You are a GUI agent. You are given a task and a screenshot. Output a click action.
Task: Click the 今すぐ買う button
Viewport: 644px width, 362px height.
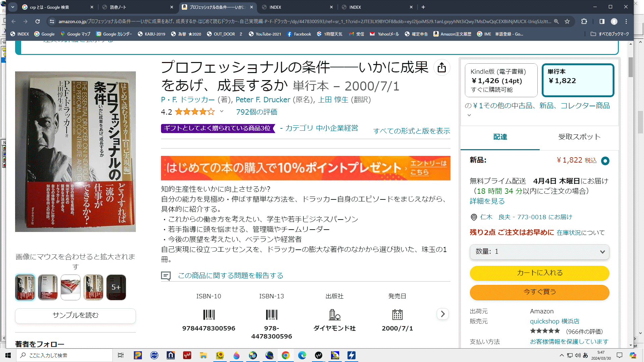[x=539, y=292]
